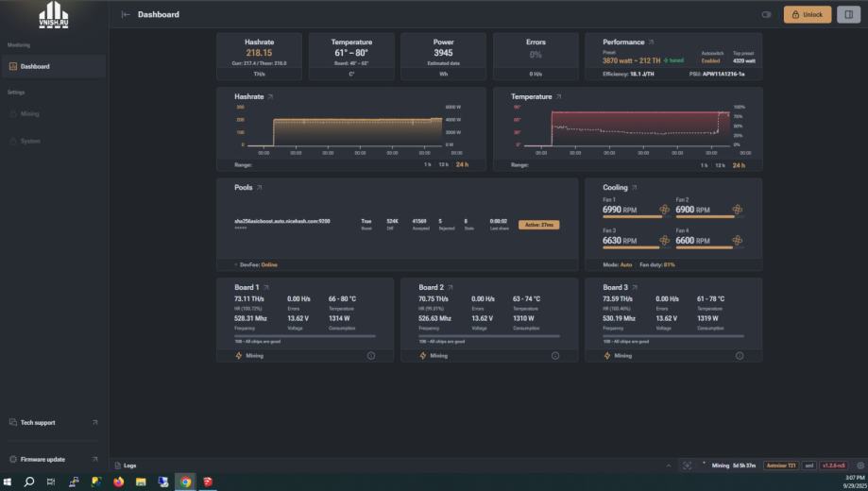
Task: Open Chrome in the Windows taskbar
Action: tap(185, 482)
